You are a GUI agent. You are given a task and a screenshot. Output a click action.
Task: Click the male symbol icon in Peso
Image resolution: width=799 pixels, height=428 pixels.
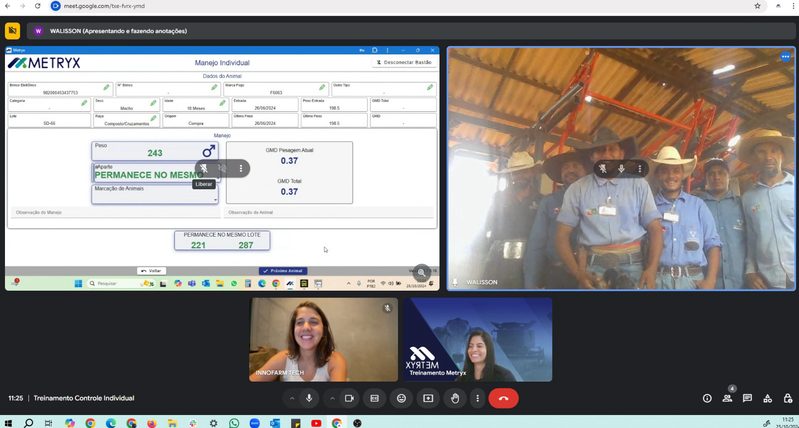pos(208,151)
